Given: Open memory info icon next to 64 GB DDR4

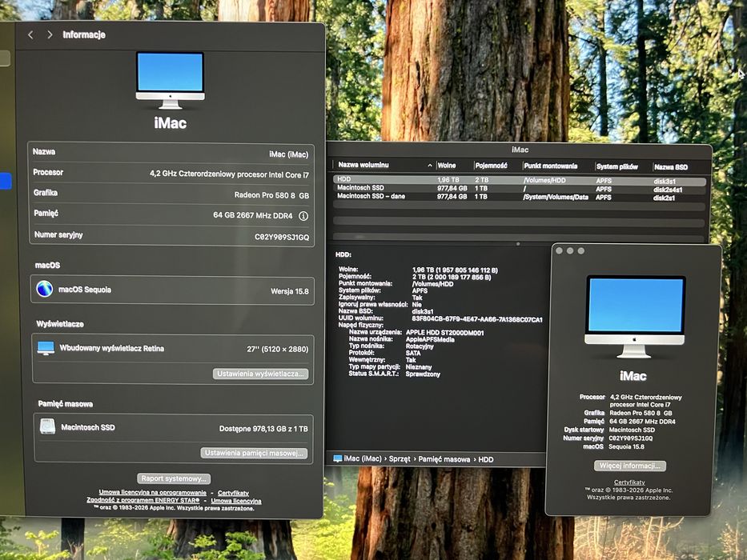Looking at the screenshot, I should 303,216.
